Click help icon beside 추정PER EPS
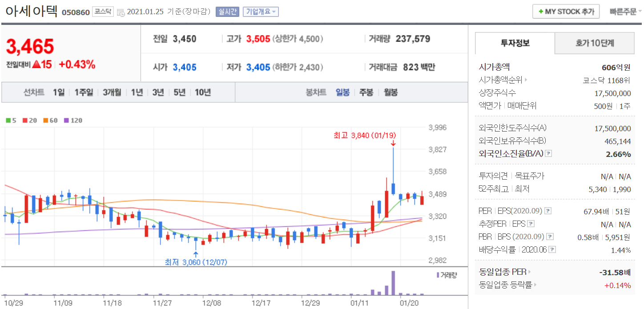644x309 pixels. [531, 224]
